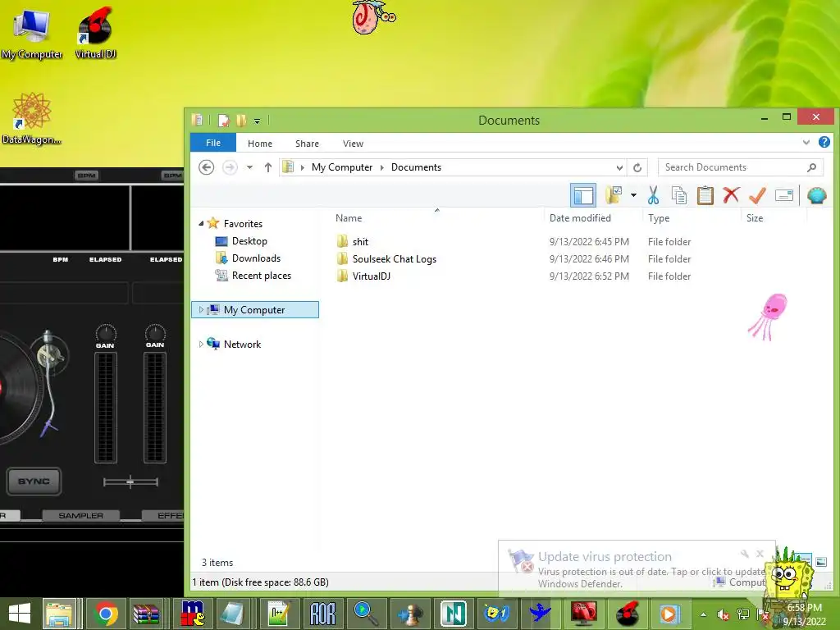Open My Computer desktop icon

coord(32,34)
